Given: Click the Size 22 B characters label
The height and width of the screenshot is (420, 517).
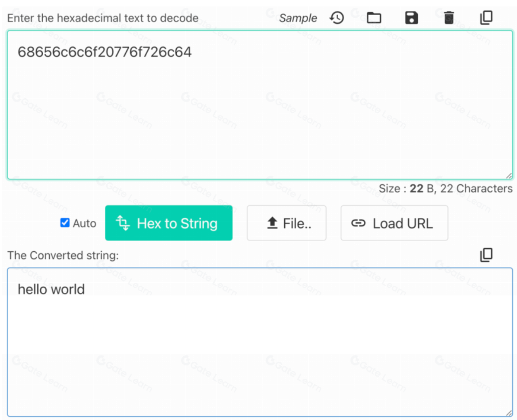Looking at the screenshot, I should pos(445,188).
